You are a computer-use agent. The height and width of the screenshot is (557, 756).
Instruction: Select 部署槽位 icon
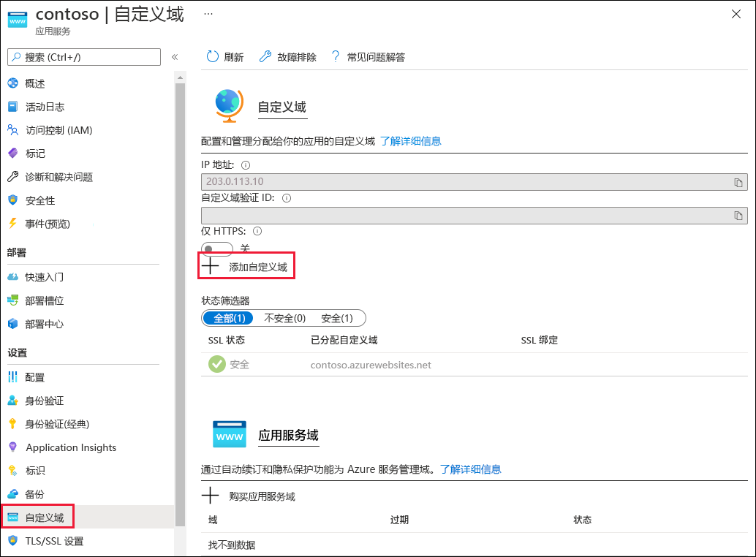13,300
